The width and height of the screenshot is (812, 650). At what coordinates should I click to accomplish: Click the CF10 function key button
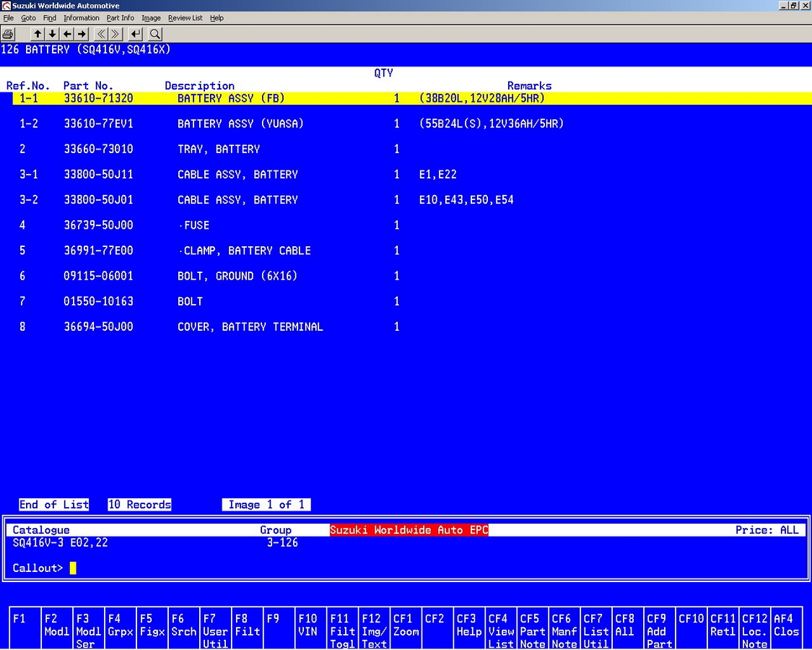[691, 628]
